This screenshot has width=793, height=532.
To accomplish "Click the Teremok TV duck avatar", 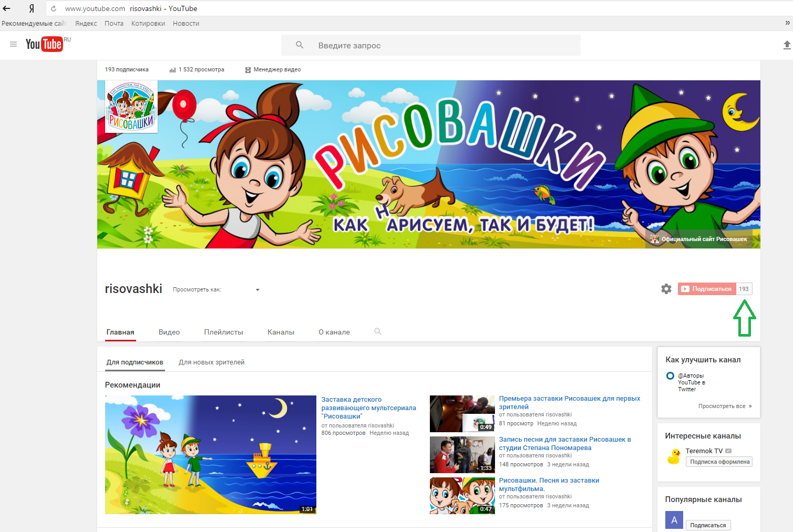I will click(674, 456).
